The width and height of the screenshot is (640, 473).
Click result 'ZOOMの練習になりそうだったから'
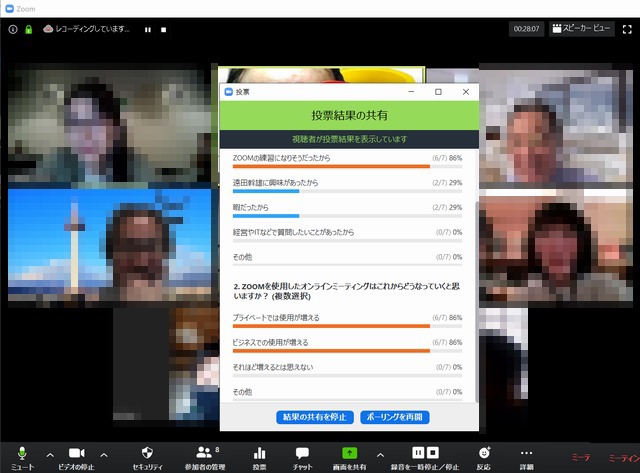(x=347, y=161)
